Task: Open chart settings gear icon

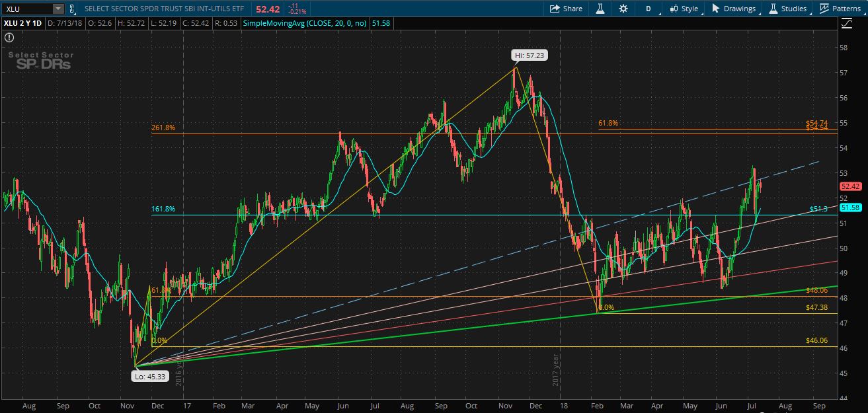Action: click(x=623, y=9)
